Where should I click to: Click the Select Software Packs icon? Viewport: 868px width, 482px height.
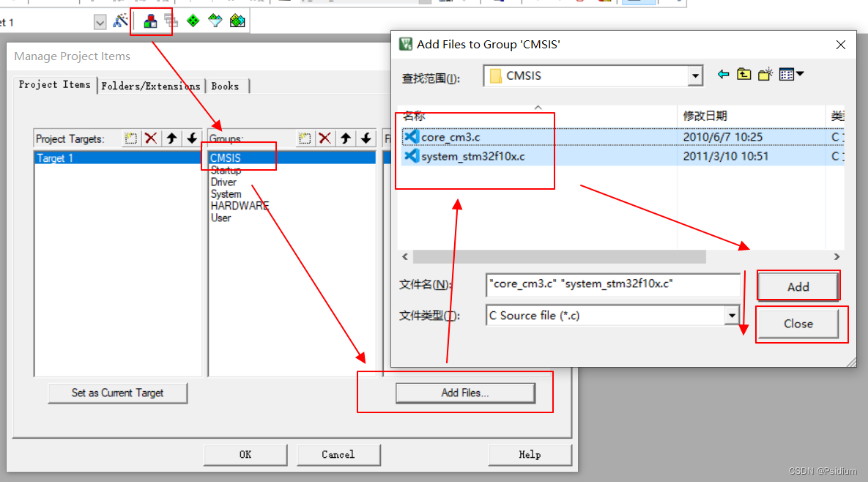tap(237, 21)
